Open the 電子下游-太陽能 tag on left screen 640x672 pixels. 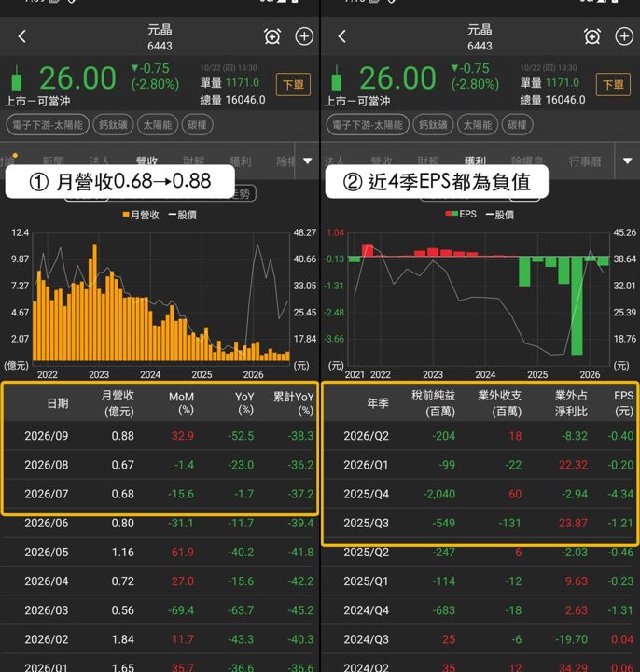coord(48,125)
